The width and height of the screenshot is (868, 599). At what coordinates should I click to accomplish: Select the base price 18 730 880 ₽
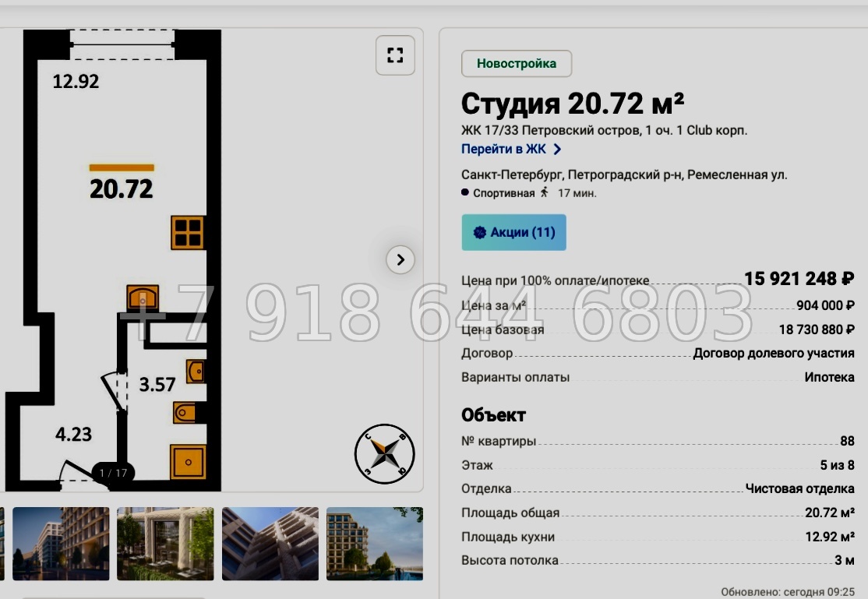pyautogui.click(x=817, y=329)
